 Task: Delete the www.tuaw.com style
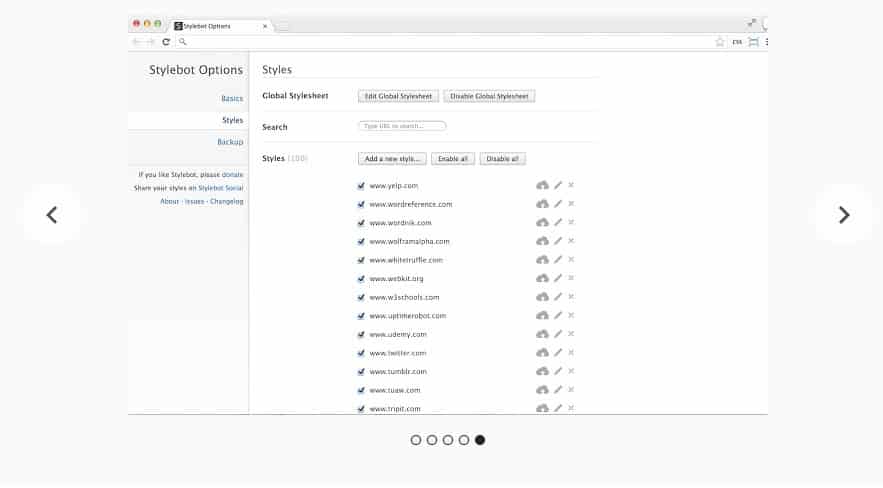pyautogui.click(x=571, y=389)
